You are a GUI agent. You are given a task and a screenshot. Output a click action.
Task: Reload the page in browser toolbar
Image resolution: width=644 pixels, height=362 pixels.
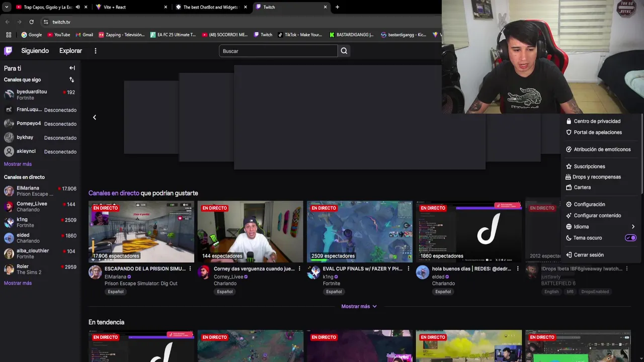coord(31,22)
